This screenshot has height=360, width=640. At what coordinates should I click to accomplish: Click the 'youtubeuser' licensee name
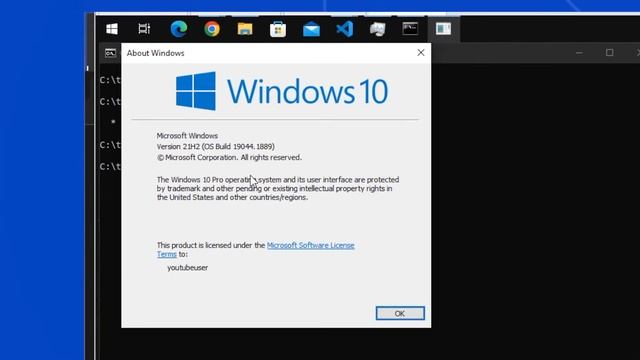(187, 267)
